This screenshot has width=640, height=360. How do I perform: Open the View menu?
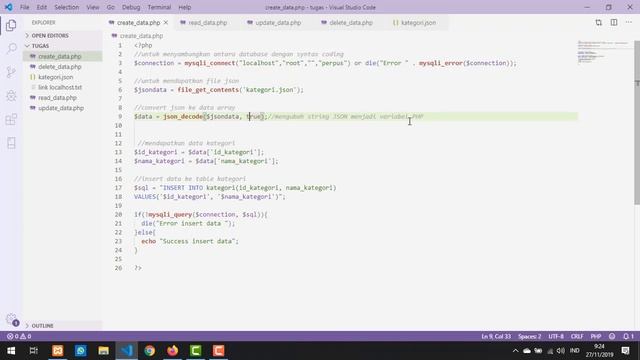click(93, 7)
